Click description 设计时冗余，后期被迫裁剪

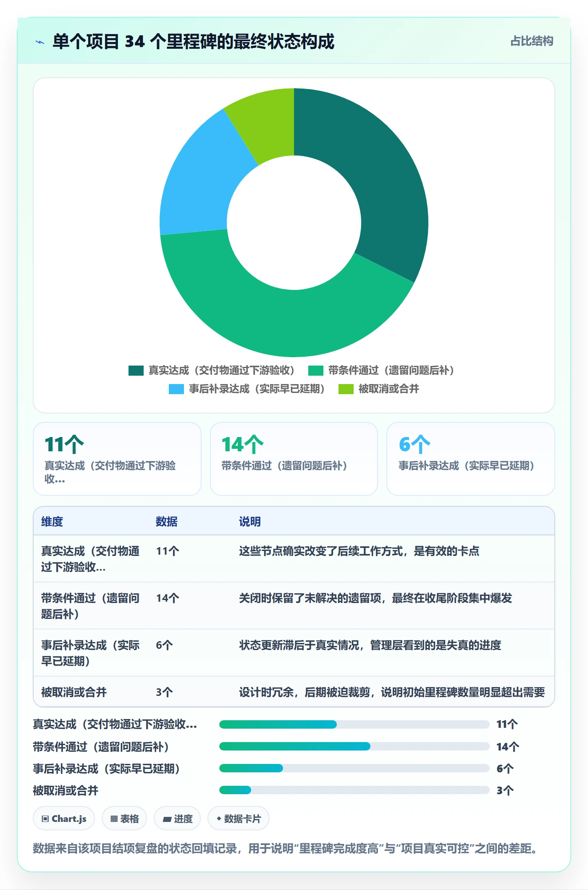click(392, 692)
